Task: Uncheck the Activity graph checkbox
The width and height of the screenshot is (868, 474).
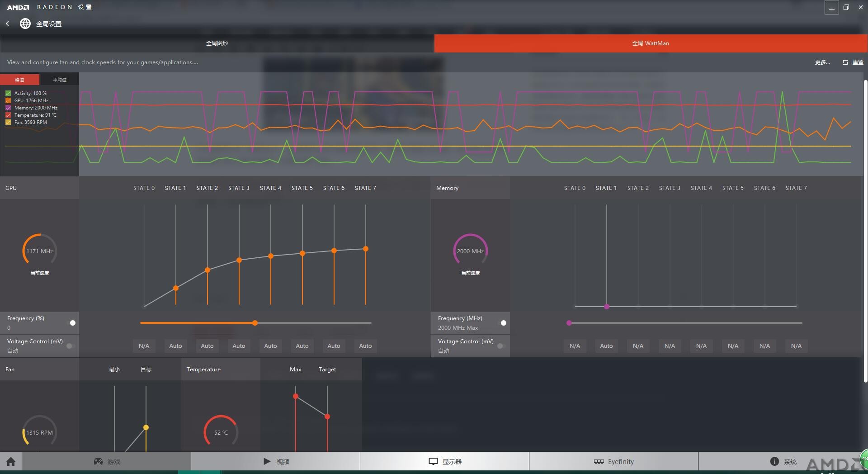Action: point(8,93)
